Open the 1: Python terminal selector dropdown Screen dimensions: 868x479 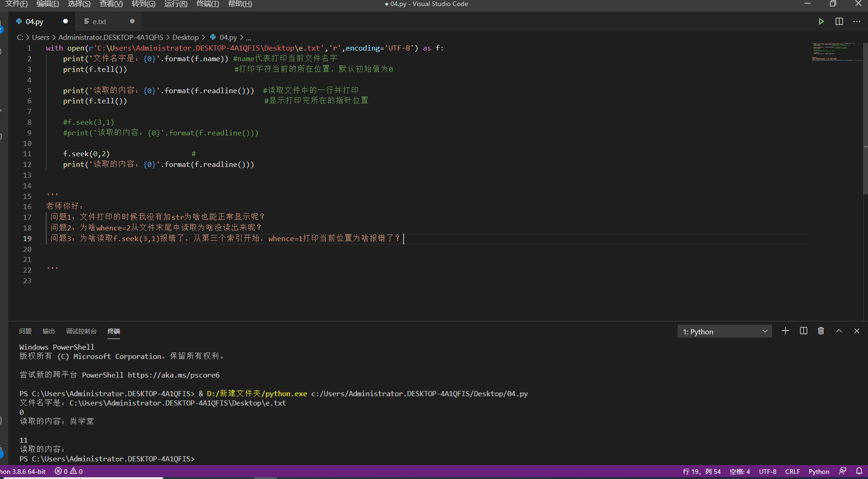(x=725, y=332)
